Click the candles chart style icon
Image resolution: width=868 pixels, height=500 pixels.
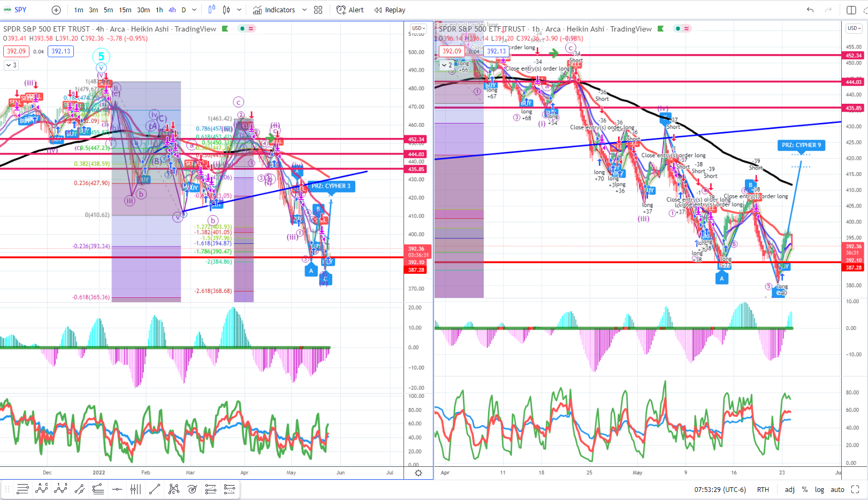[x=226, y=10]
